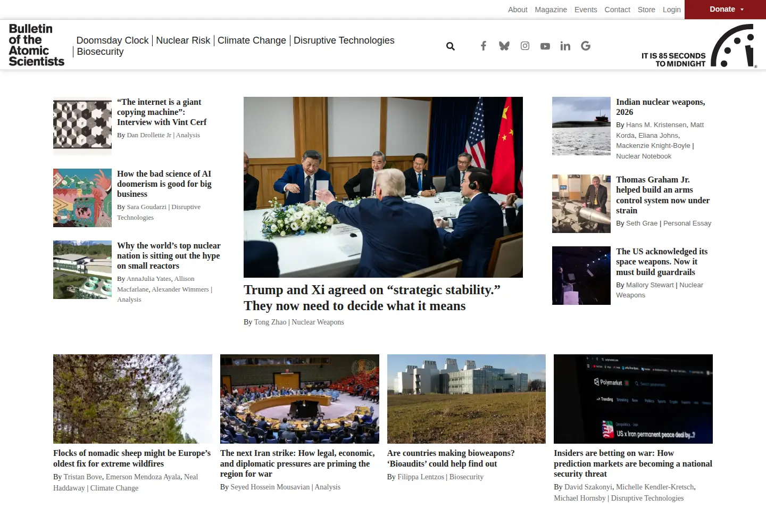Open the Doomsday Clock menu item

pyautogui.click(x=112, y=40)
